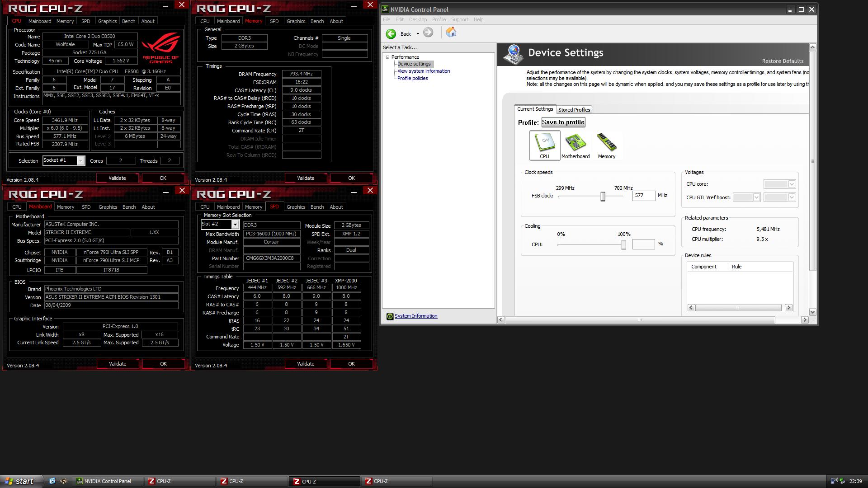This screenshot has width=868, height=488.
Task: Click Device rules scroll right arrow
Action: point(789,308)
